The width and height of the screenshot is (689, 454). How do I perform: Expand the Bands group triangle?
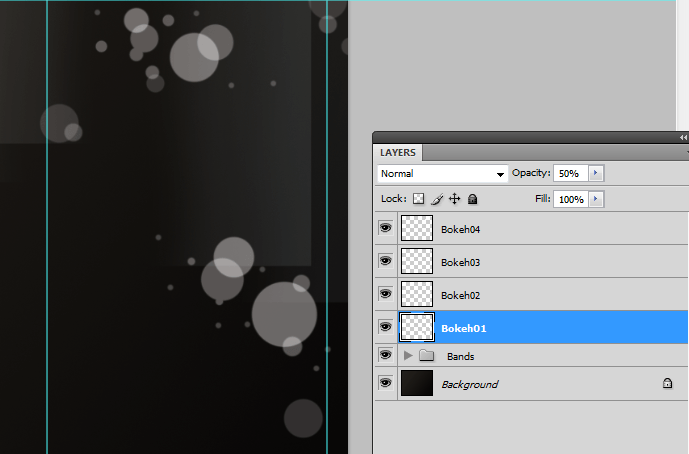pyautogui.click(x=407, y=356)
